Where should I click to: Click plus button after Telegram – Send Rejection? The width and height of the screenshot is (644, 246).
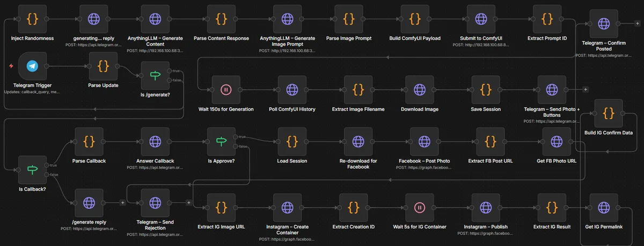pos(189,203)
